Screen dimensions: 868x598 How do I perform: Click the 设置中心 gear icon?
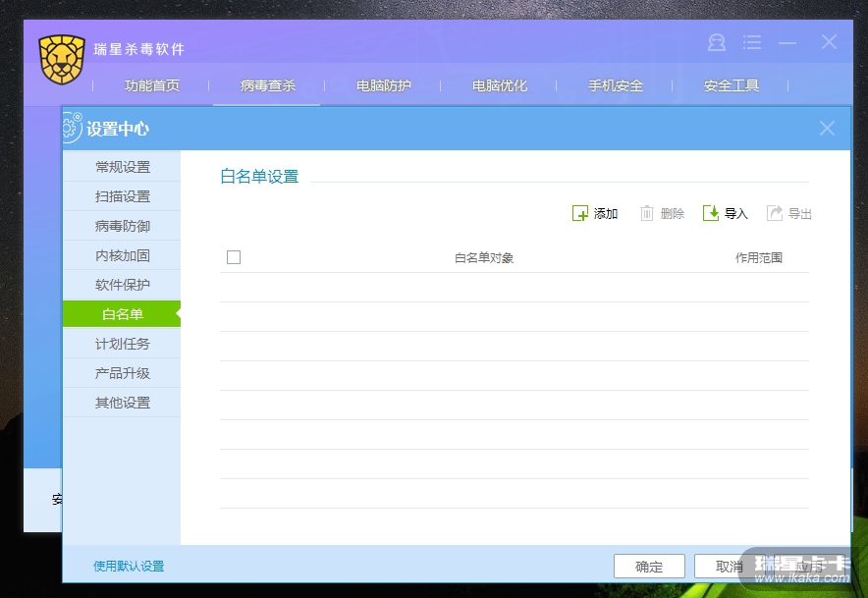(71, 128)
